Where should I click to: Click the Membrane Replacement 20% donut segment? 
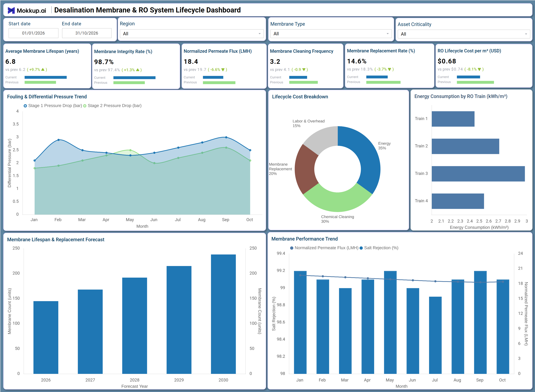pos(305,170)
